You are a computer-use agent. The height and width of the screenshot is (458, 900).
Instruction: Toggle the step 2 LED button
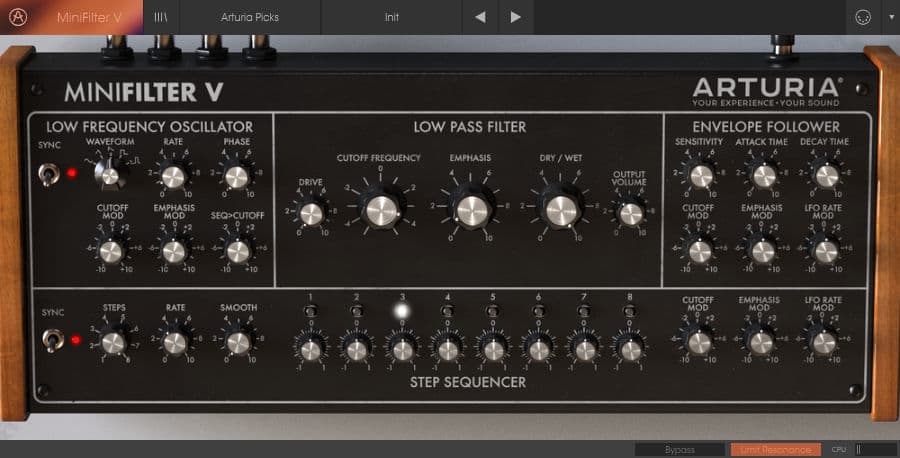coord(356,311)
